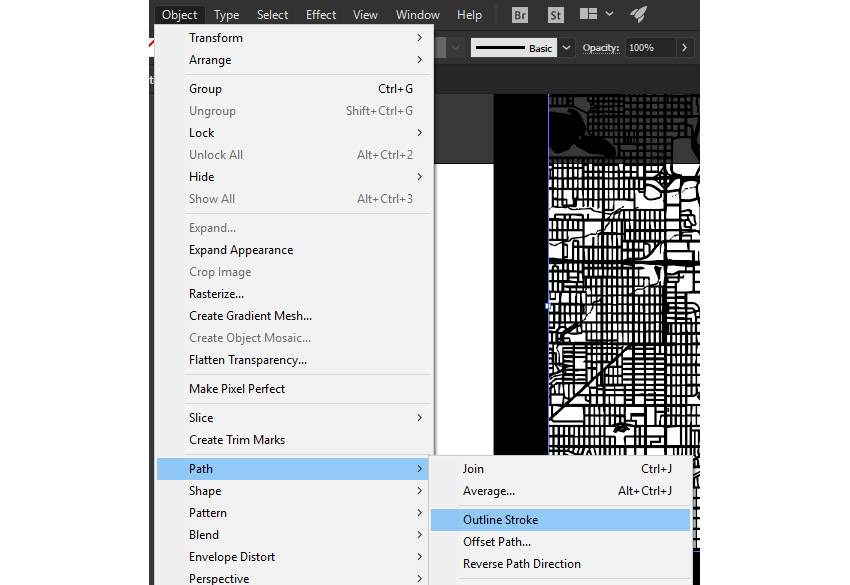Expand the Basic brush definition dropdown
Screen dimensions: 850x585
[x=567, y=48]
